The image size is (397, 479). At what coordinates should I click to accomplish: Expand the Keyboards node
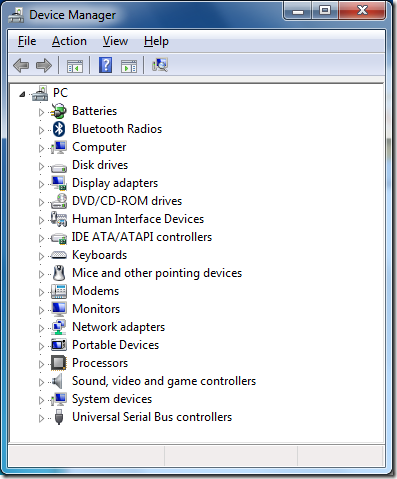pos(41,256)
